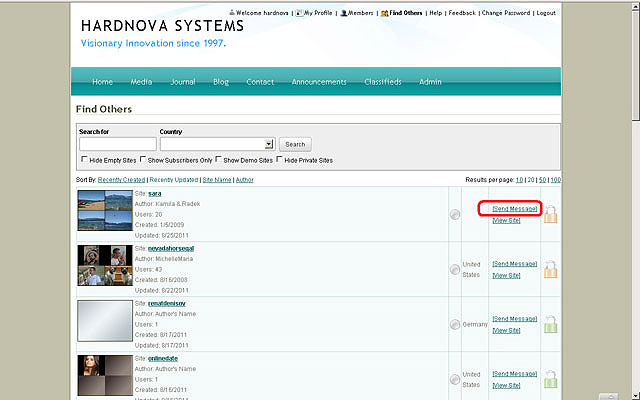The height and width of the screenshot is (400, 640).
Task: Click the orange lock icon in sara row
Action: coord(550,213)
